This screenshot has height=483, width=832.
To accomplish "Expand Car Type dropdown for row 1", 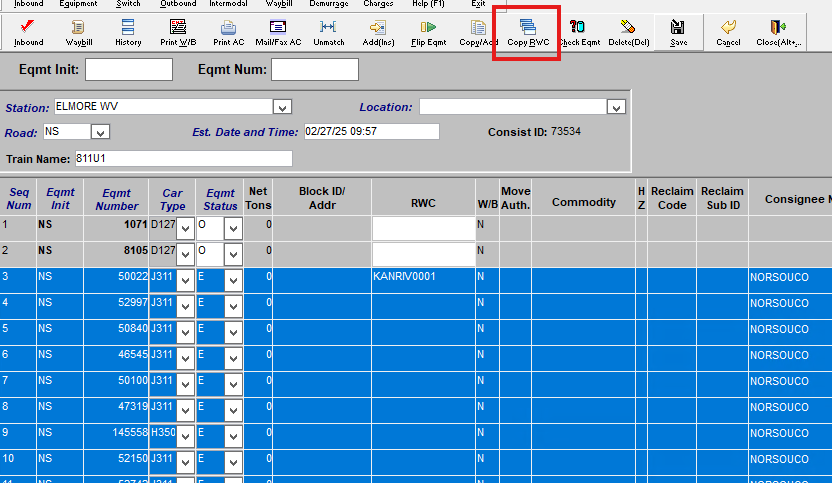I will click(185, 229).
